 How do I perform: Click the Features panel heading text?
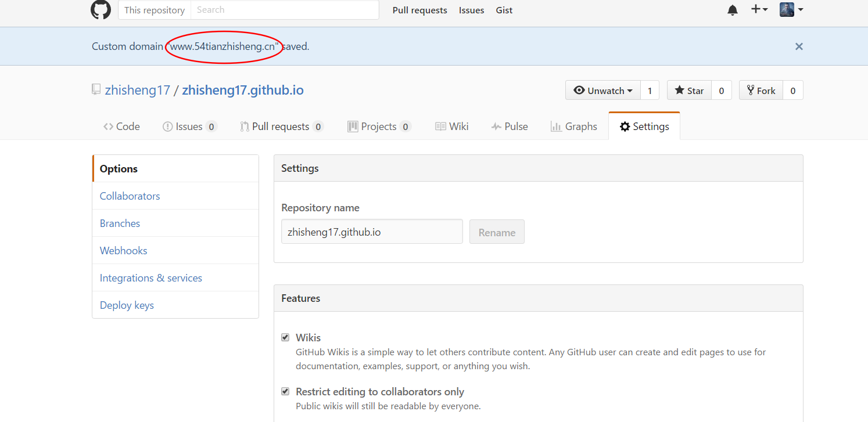point(300,298)
